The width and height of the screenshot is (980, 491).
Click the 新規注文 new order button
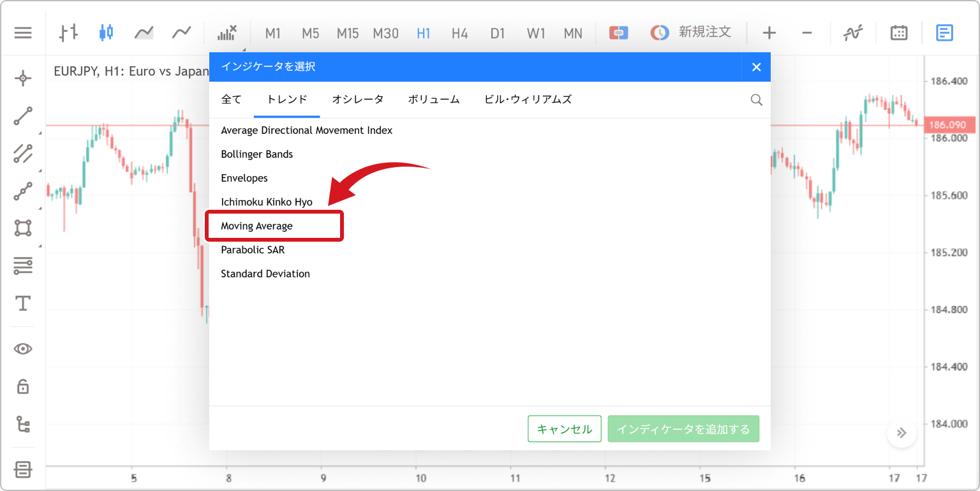click(690, 33)
